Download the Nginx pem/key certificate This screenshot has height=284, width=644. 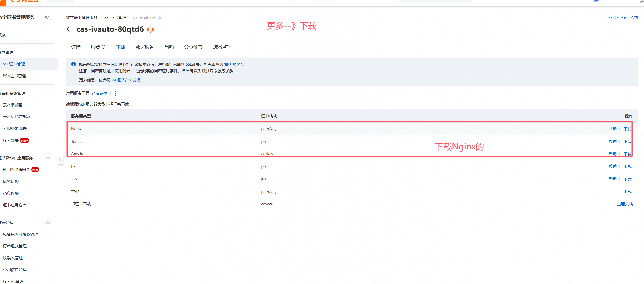627,129
